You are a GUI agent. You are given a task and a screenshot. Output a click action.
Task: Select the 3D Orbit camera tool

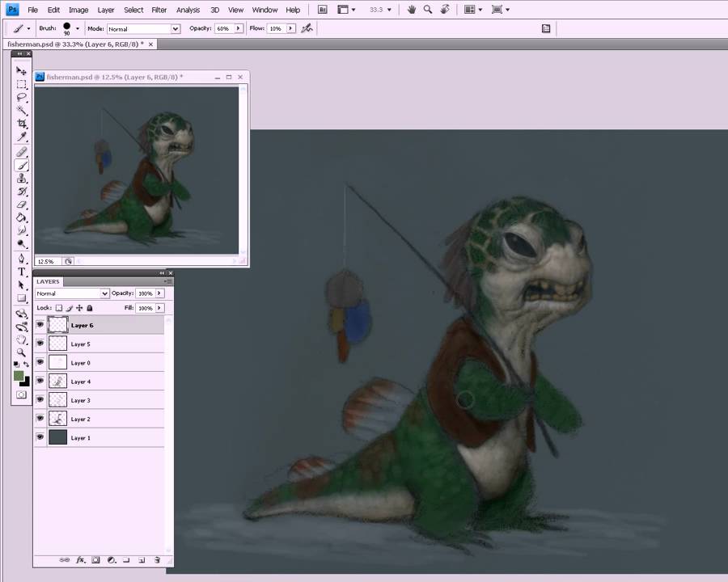pos(21,327)
